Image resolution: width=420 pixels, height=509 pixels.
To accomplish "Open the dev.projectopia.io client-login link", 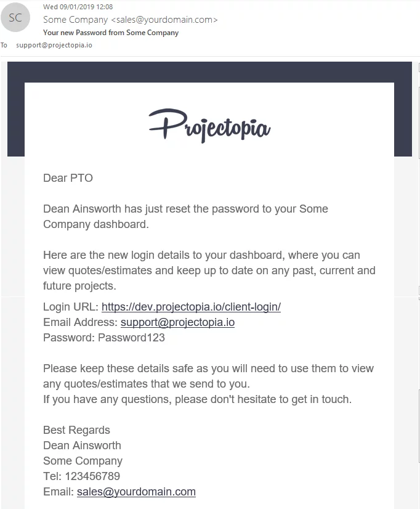I will click(x=191, y=307).
